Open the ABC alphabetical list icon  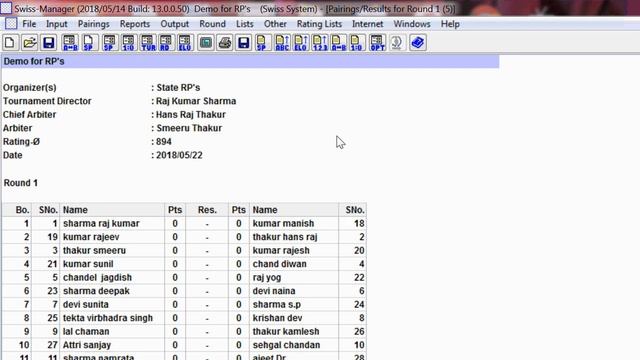pos(282,42)
